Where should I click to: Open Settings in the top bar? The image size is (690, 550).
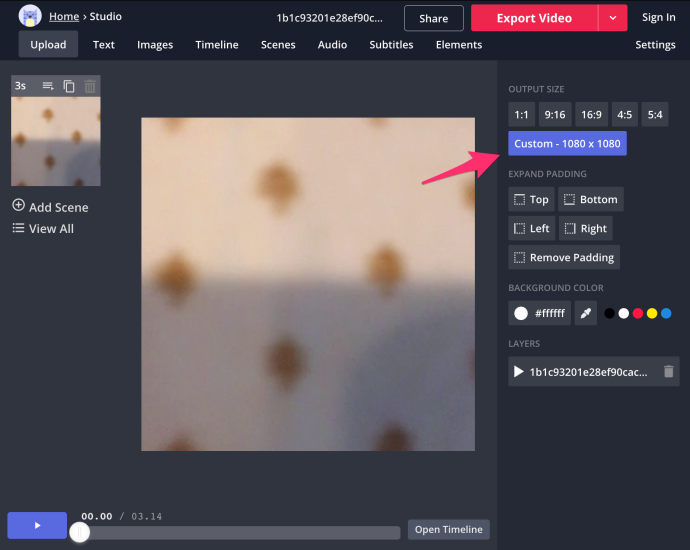655,44
